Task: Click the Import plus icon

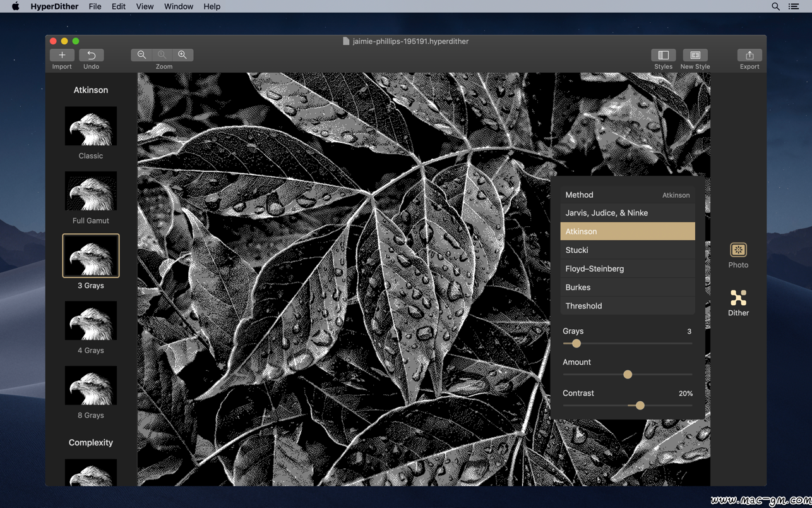Action: (x=62, y=55)
